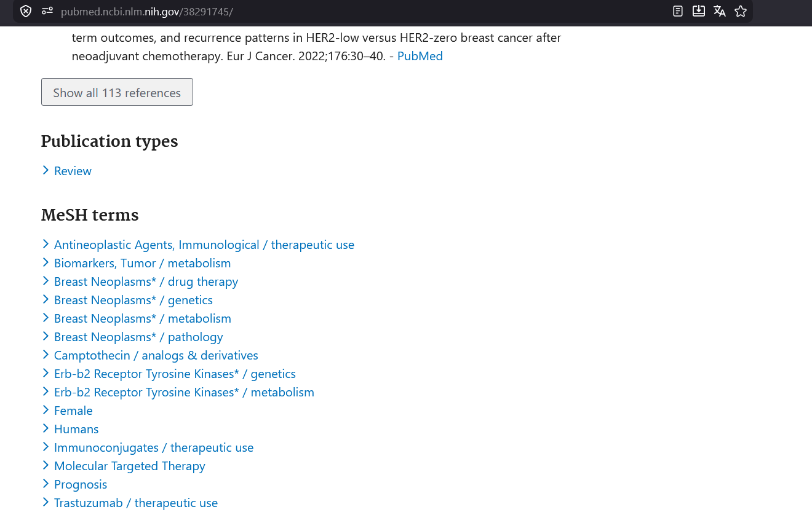
Task: Open the PubMed link for Eur J Cancer reference
Action: tap(420, 57)
